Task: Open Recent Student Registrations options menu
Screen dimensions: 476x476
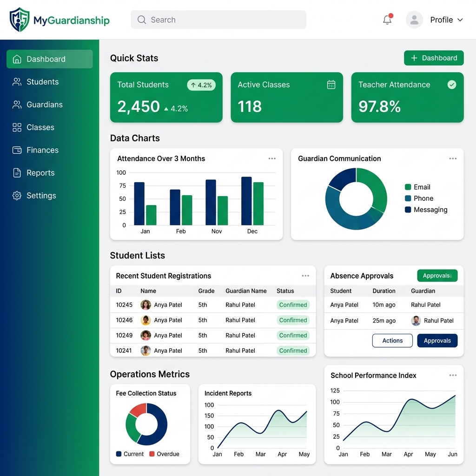Action: point(305,276)
